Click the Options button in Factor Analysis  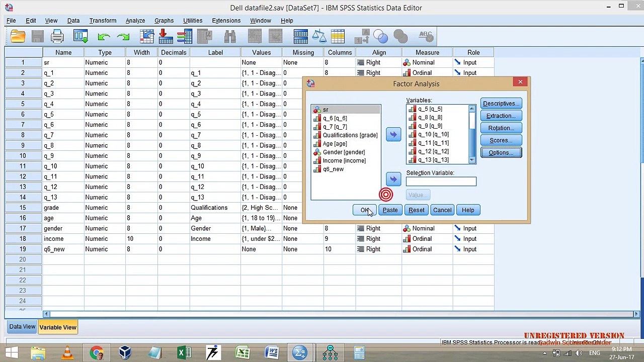(501, 152)
